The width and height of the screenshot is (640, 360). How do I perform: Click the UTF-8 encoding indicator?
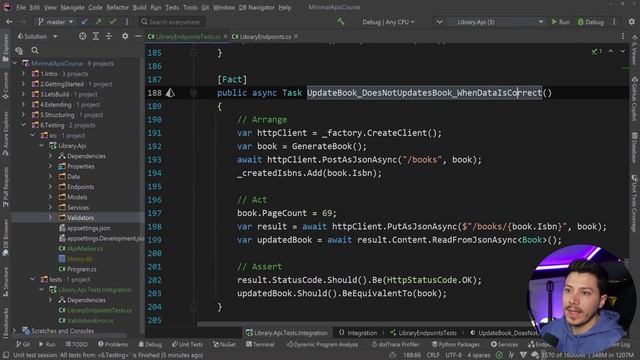coord(453,355)
